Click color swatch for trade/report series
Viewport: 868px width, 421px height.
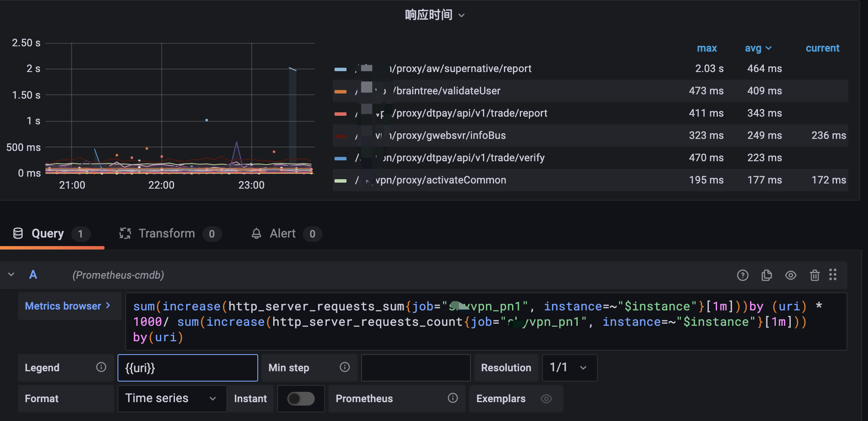[341, 114]
